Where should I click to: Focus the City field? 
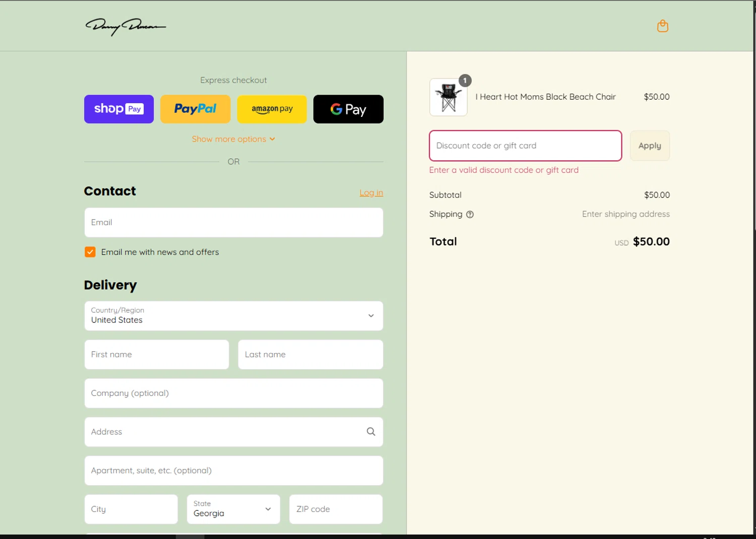[131, 509]
